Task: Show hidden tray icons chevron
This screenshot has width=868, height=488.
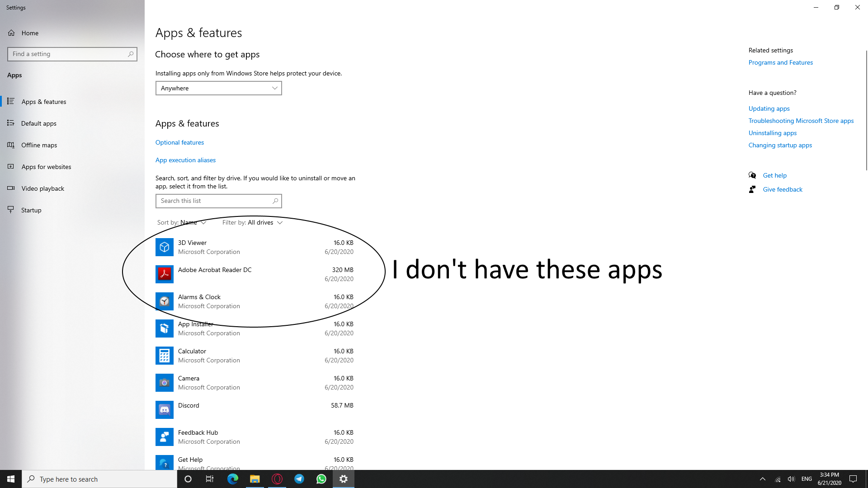Action: pos(763,479)
